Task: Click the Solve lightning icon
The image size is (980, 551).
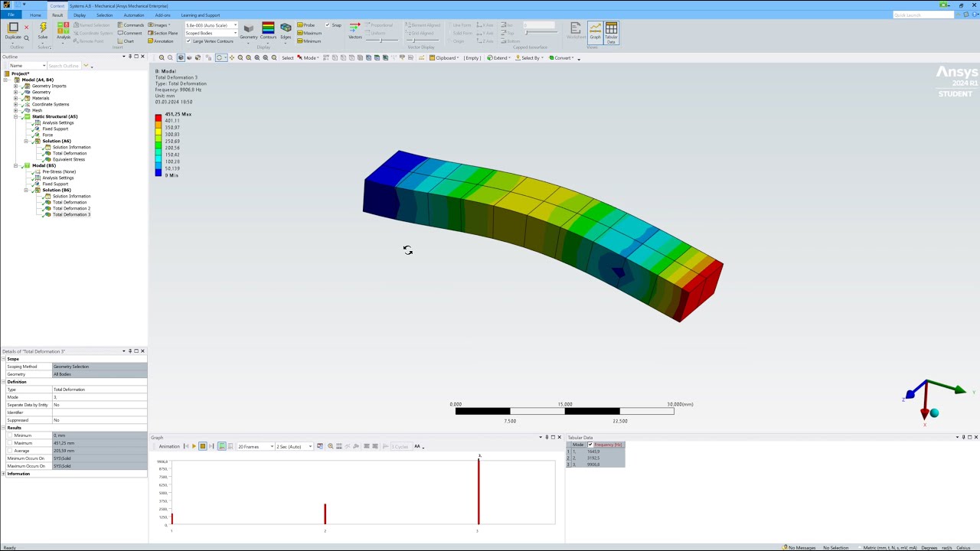Action: coord(43,28)
